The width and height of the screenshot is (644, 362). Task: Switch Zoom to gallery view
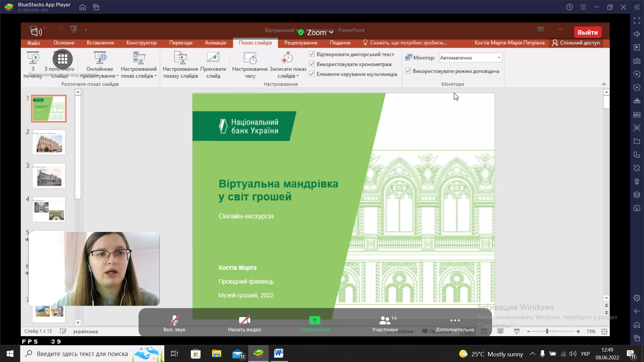(62, 59)
